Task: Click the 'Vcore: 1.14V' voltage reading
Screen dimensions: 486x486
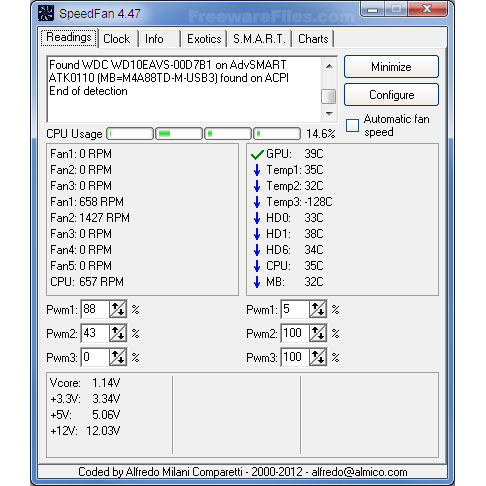Action: tap(85, 383)
